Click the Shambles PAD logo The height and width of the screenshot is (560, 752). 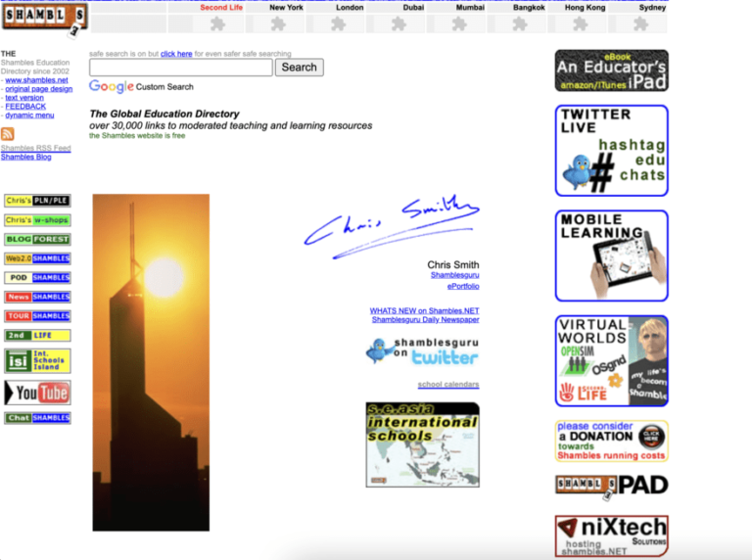point(611,486)
